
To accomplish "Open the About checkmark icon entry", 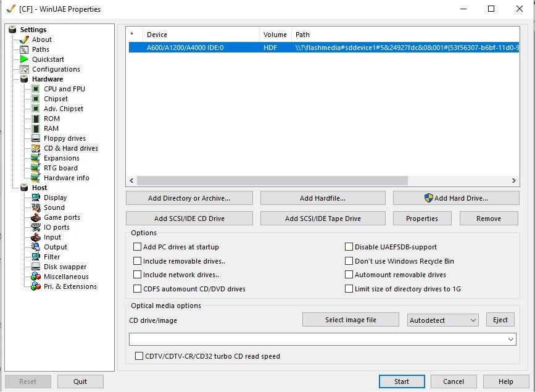I will click(x=24, y=40).
